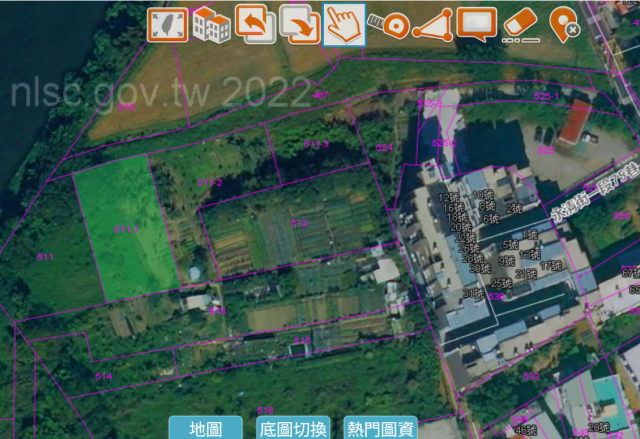The height and width of the screenshot is (439, 640).
Task: Click parcel 511-2 label on map
Action: [209, 182]
